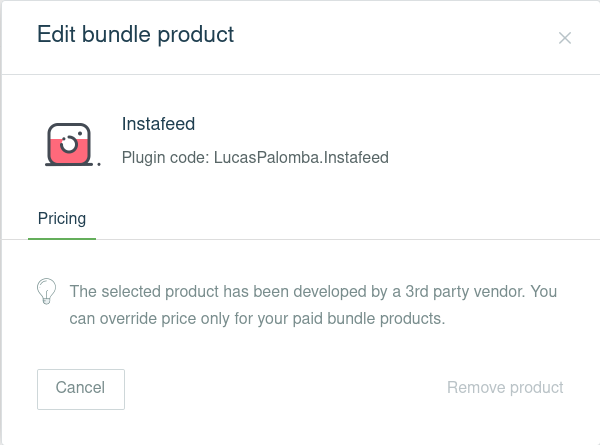This screenshot has width=600, height=445.
Task: Click the Remove product link
Action: pyautogui.click(x=505, y=387)
